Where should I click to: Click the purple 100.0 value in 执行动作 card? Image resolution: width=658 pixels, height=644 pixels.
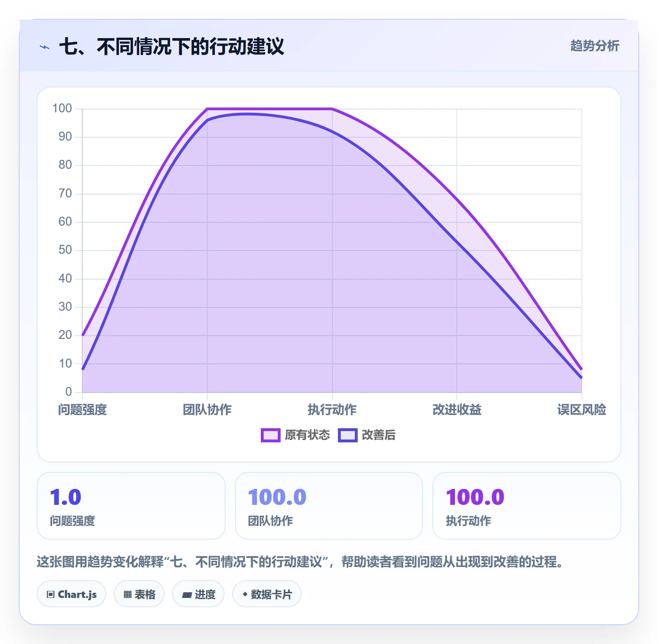[475, 497]
